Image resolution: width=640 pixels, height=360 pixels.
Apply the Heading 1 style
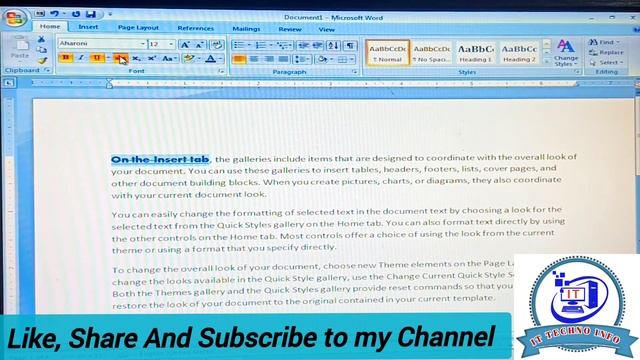click(x=476, y=53)
